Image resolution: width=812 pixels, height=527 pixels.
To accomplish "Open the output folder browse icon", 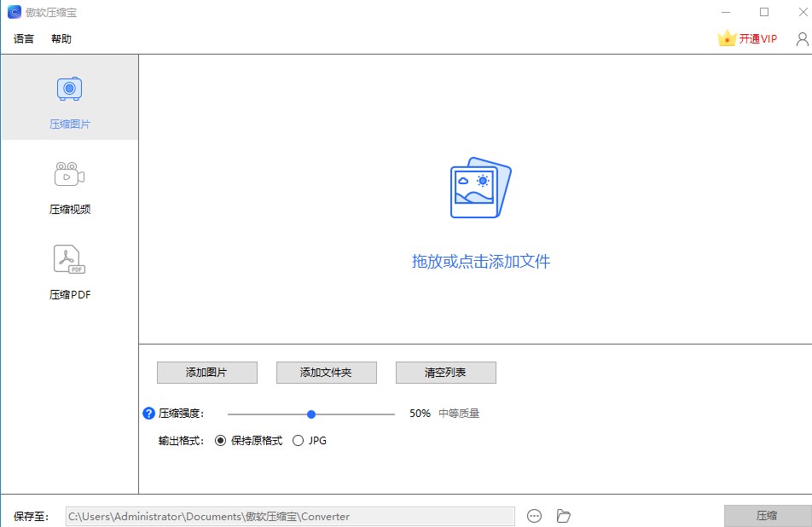I will pos(561,516).
